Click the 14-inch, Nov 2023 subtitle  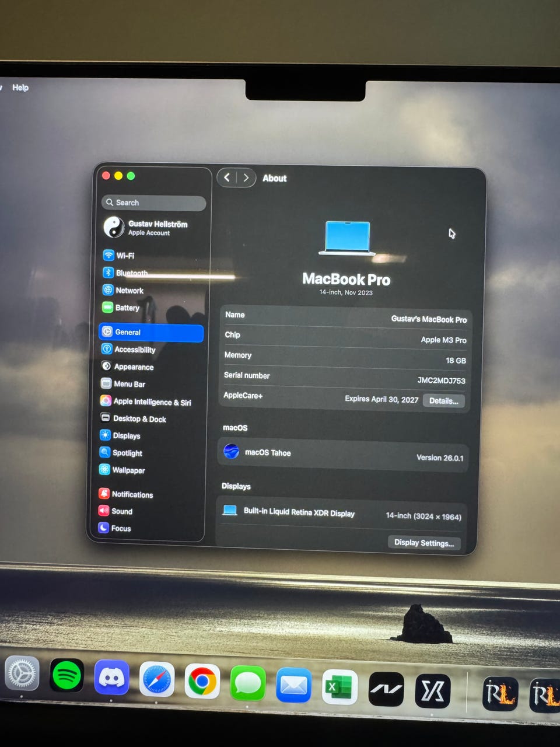(x=346, y=292)
